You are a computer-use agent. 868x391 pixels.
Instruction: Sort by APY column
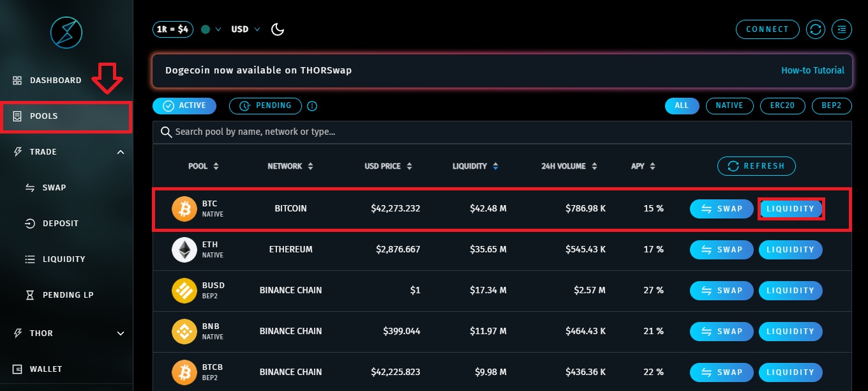[643, 166]
